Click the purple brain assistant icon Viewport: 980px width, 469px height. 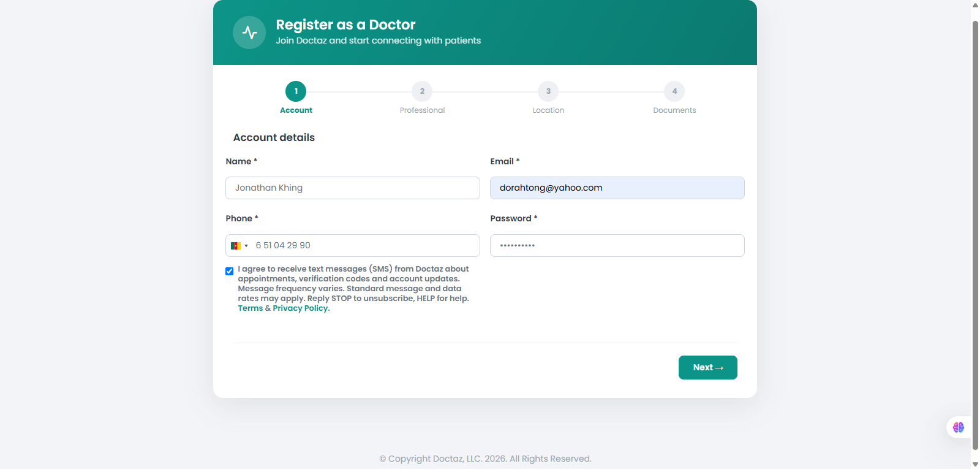(x=959, y=427)
